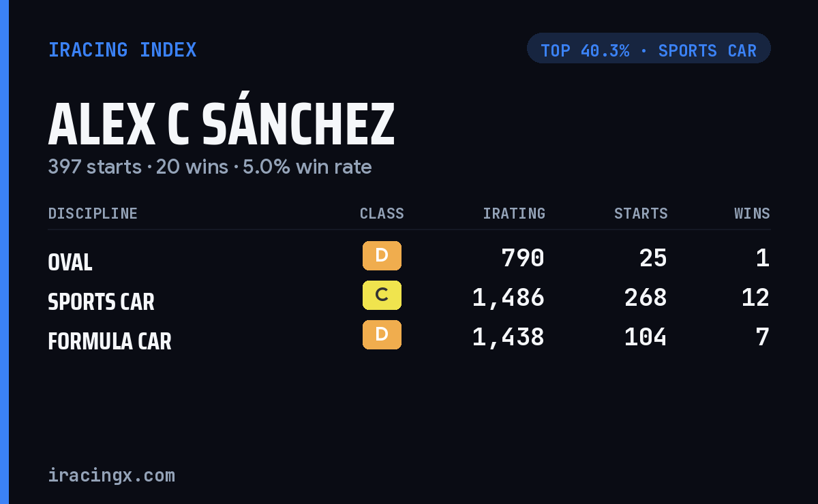The width and height of the screenshot is (818, 504).
Task: Click the Sports Car starts value 268
Action: point(646,298)
